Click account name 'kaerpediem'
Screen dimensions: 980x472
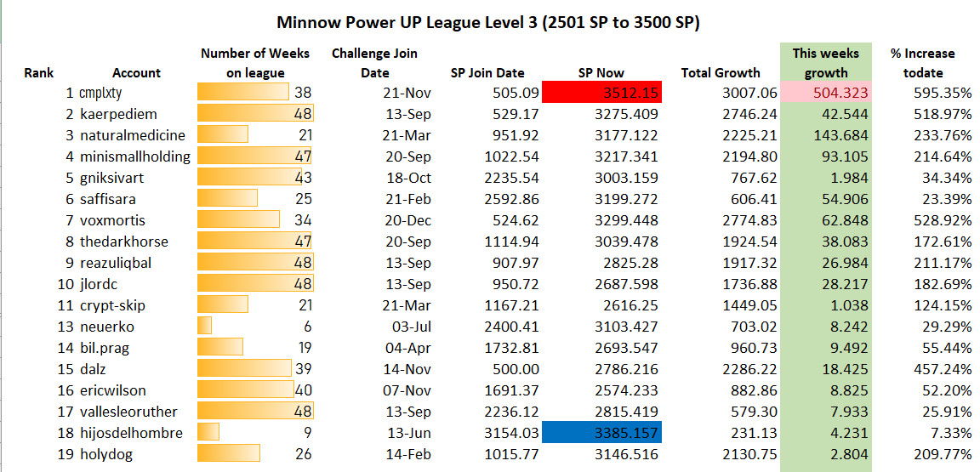coord(118,115)
